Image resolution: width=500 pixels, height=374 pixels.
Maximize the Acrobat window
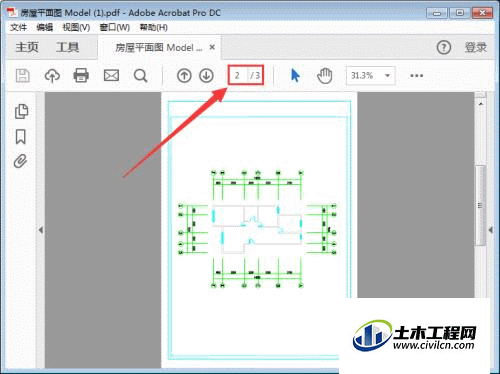click(x=460, y=13)
